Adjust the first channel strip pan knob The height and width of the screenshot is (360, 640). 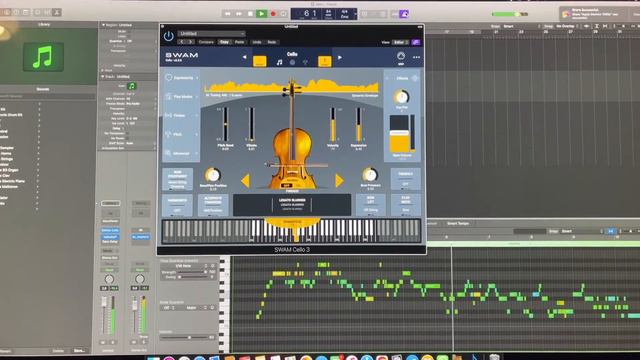pos(109,279)
